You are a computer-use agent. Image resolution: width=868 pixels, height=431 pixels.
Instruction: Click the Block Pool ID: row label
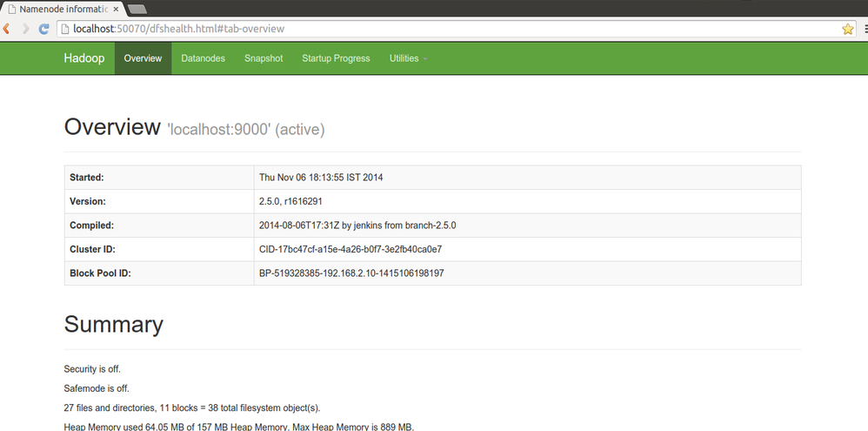[x=100, y=273]
